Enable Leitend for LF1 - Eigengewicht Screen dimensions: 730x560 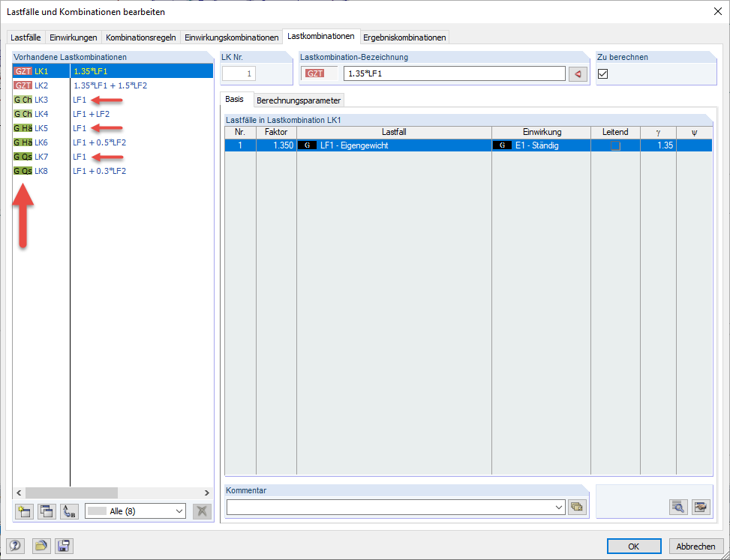[x=615, y=145]
